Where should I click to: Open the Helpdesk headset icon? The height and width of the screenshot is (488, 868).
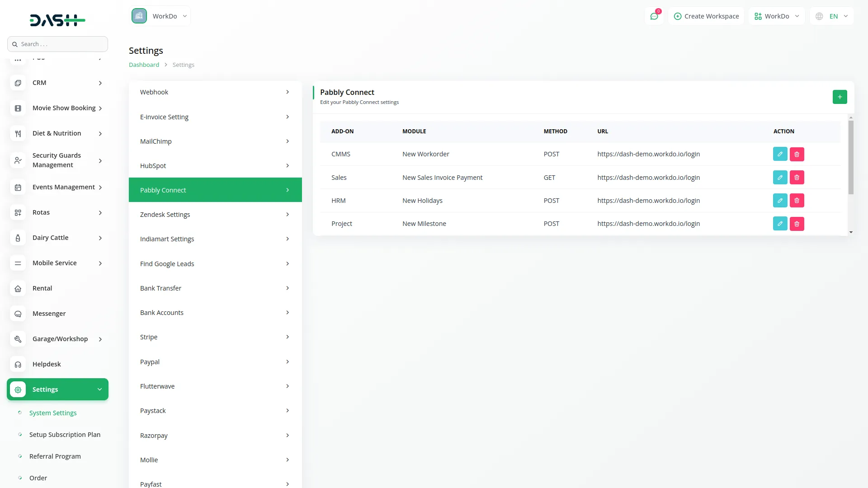[x=17, y=364]
